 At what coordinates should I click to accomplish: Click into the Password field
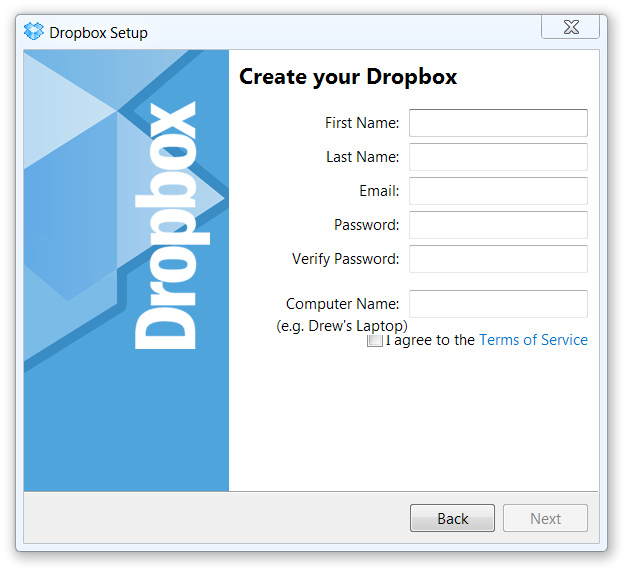point(498,225)
